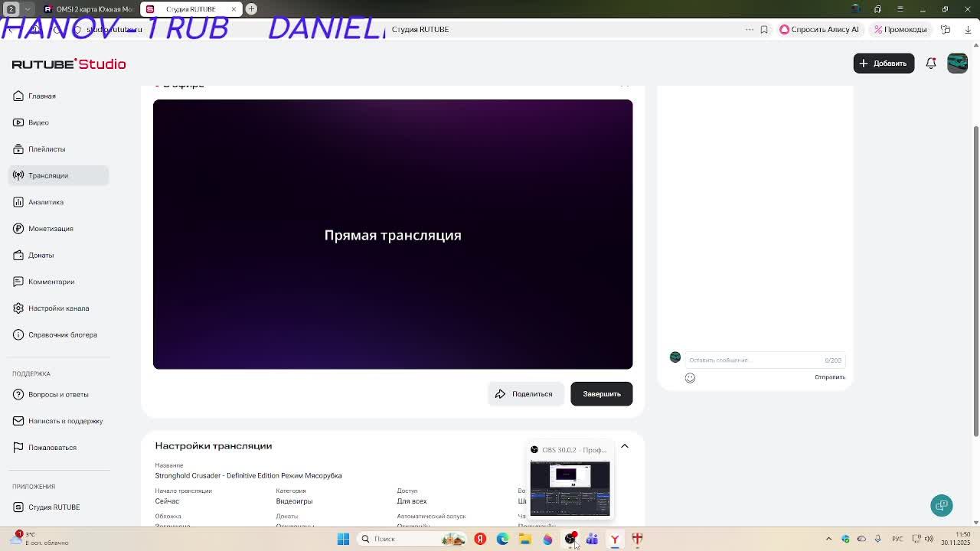Show hidden system tray icons
This screenshot has height=551, width=980.
(x=828, y=539)
